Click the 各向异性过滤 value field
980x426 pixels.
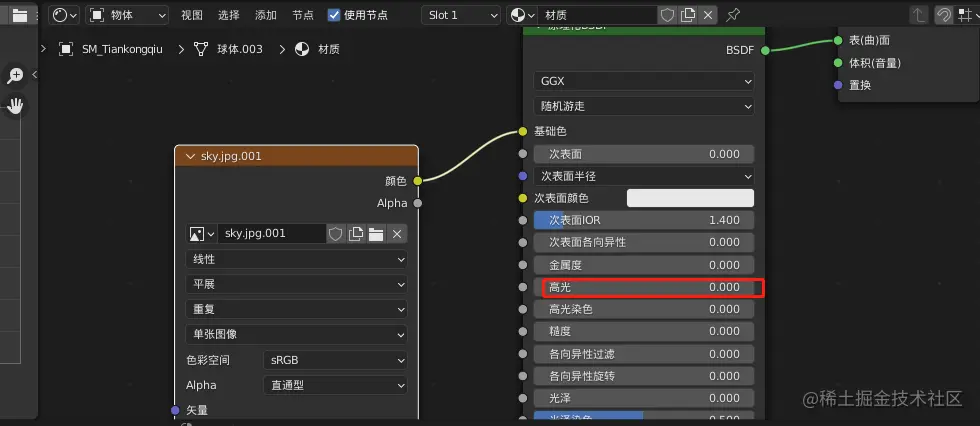(x=644, y=354)
